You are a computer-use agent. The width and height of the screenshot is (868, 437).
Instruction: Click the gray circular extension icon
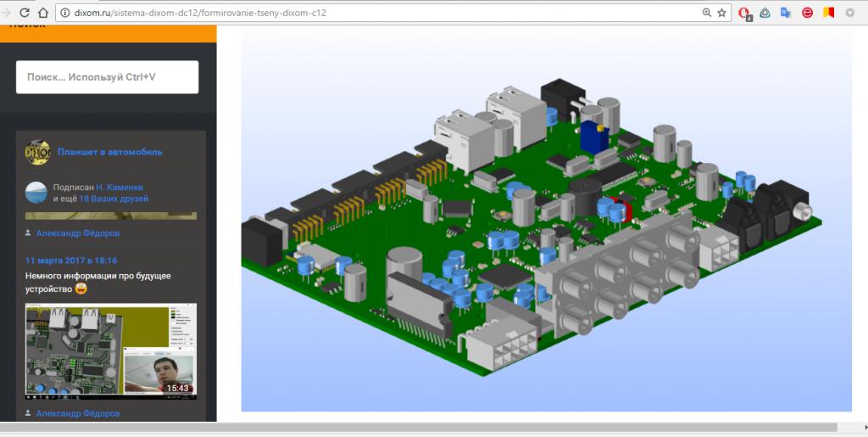click(849, 13)
